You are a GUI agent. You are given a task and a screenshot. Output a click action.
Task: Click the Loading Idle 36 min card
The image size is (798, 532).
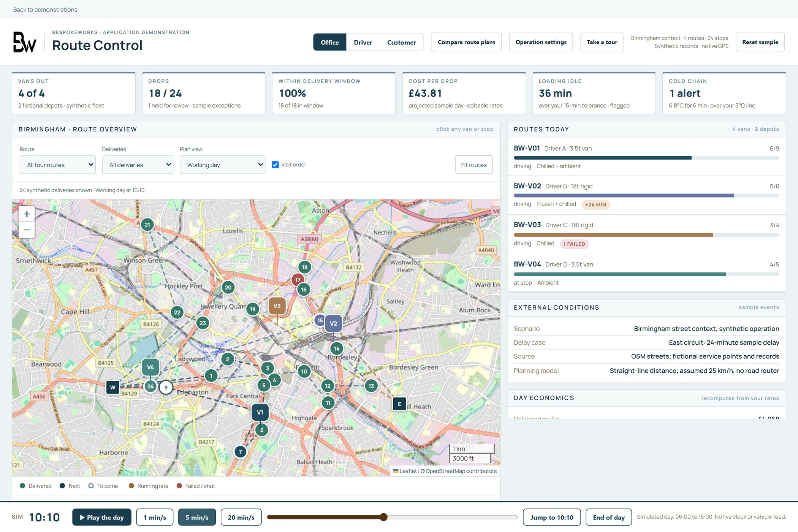[x=594, y=93]
